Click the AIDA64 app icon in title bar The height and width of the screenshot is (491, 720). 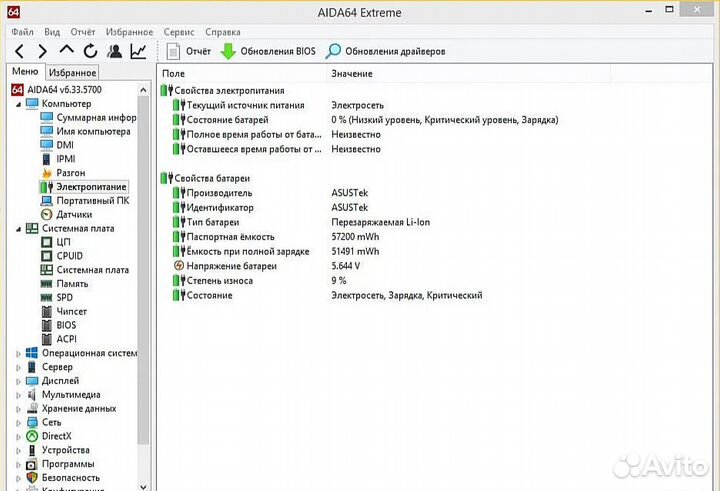(x=13, y=11)
